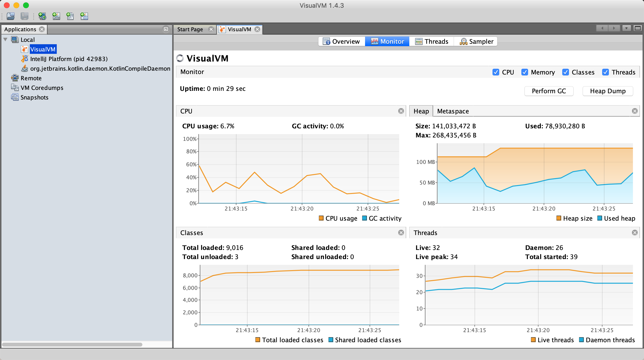Select IntelliJ Platform (pid 42983)
This screenshot has height=360, width=644.
pos(69,59)
